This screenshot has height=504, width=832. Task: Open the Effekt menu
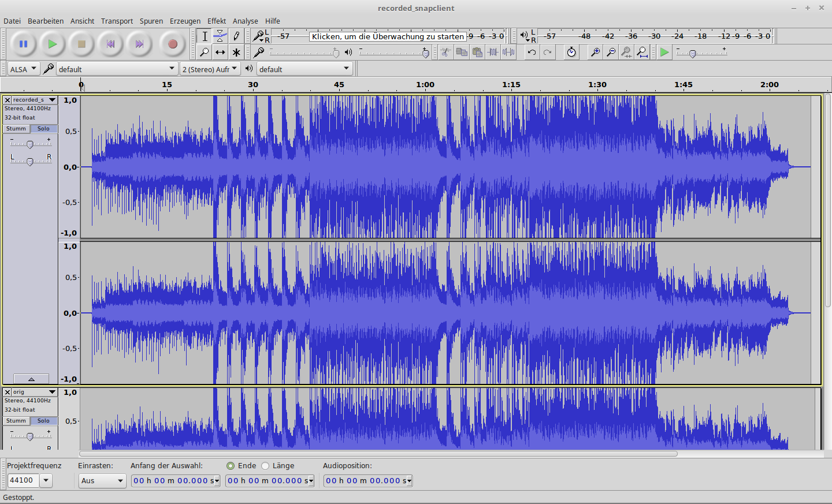(216, 21)
